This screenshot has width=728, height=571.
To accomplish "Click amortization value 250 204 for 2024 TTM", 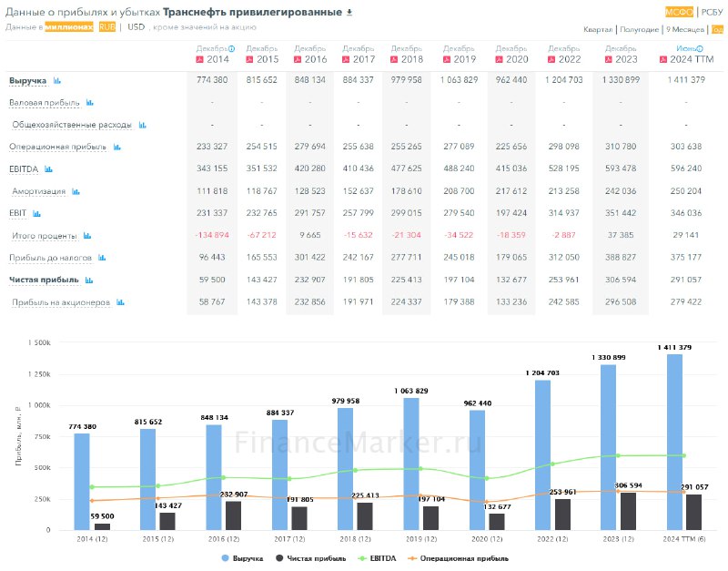I will tap(686, 191).
